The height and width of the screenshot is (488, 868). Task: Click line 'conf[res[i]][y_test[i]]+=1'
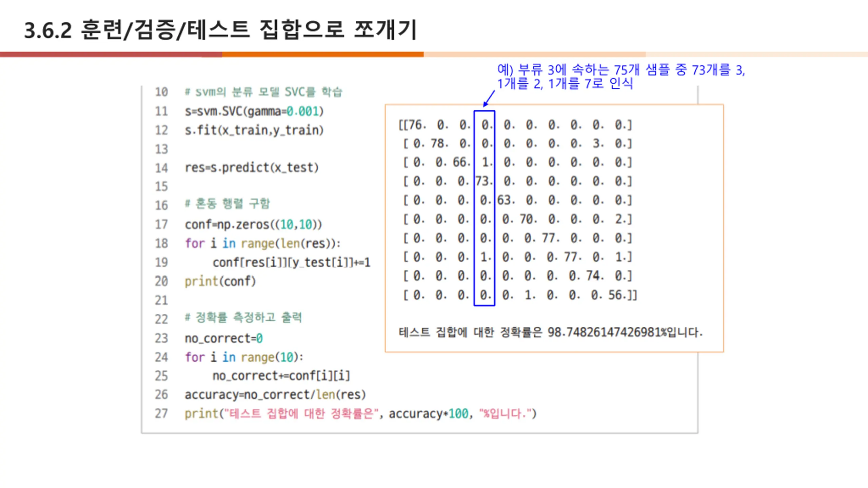click(292, 262)
